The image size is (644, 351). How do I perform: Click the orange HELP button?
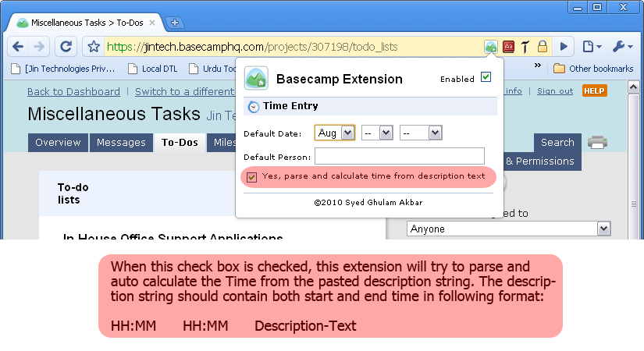594,90
